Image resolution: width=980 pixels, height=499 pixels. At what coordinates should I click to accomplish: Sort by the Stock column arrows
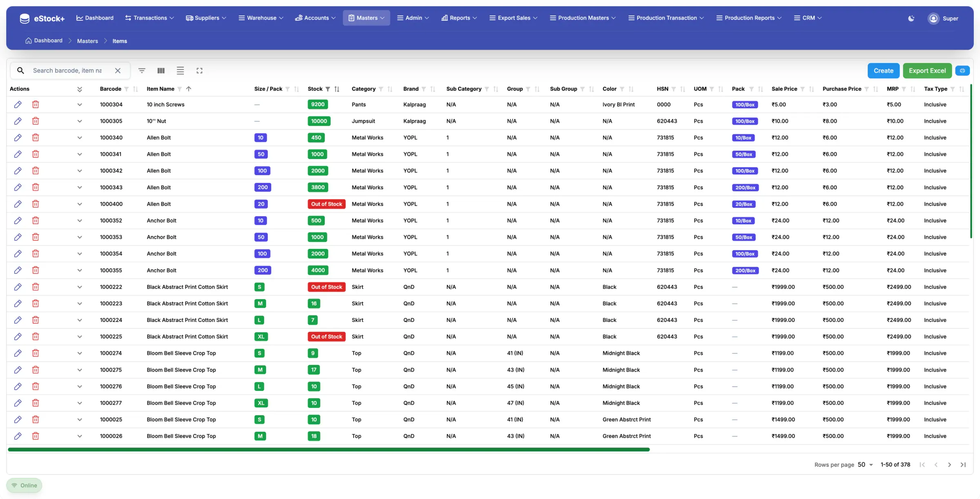pos(337,89)
